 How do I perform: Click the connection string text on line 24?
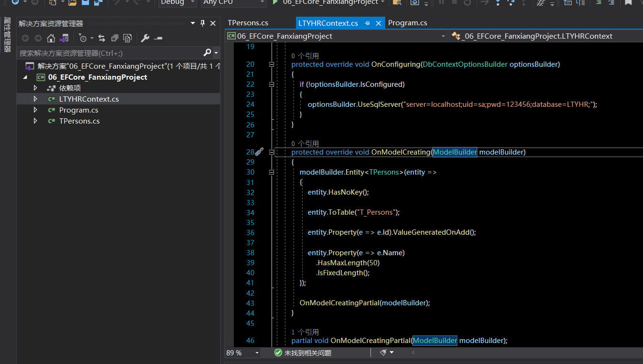pyautogui.click(x=497, y=104)
